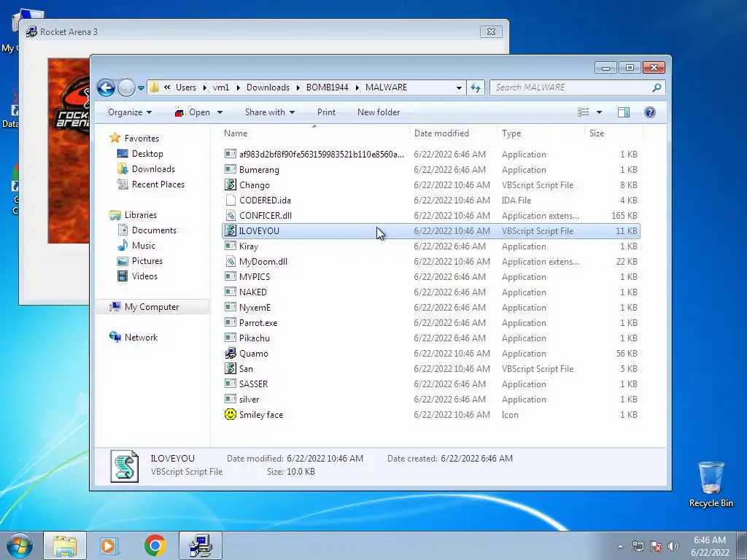747x560 pixels.
Task: Select Favorites in the navigation pane
Action: (x=142, y=139)
